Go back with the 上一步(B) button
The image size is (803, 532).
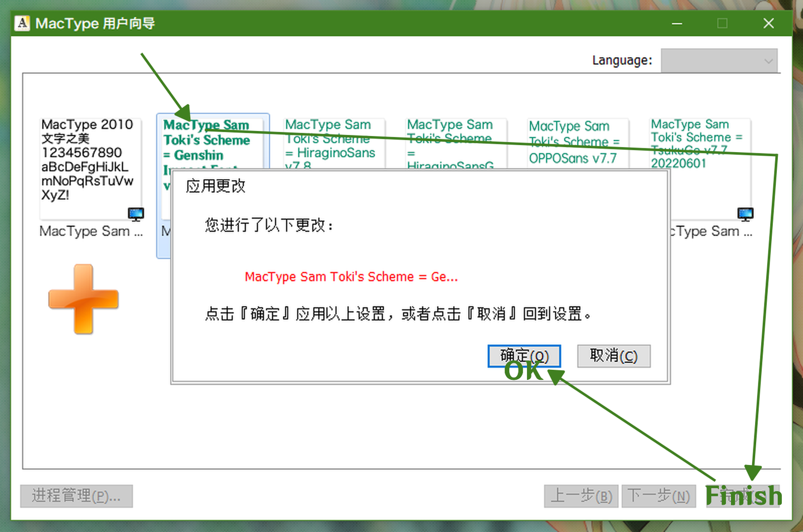(x=581, y=496)
